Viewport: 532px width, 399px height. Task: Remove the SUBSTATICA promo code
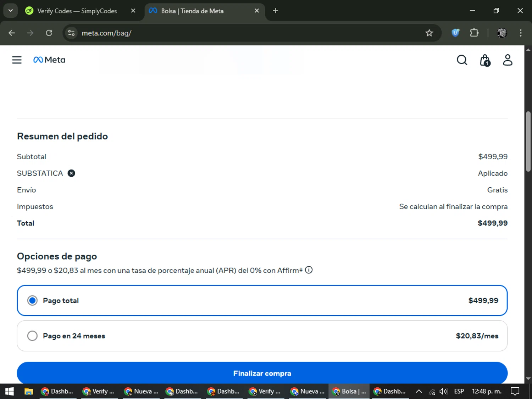pyautogui.click(x=71, y=173)
